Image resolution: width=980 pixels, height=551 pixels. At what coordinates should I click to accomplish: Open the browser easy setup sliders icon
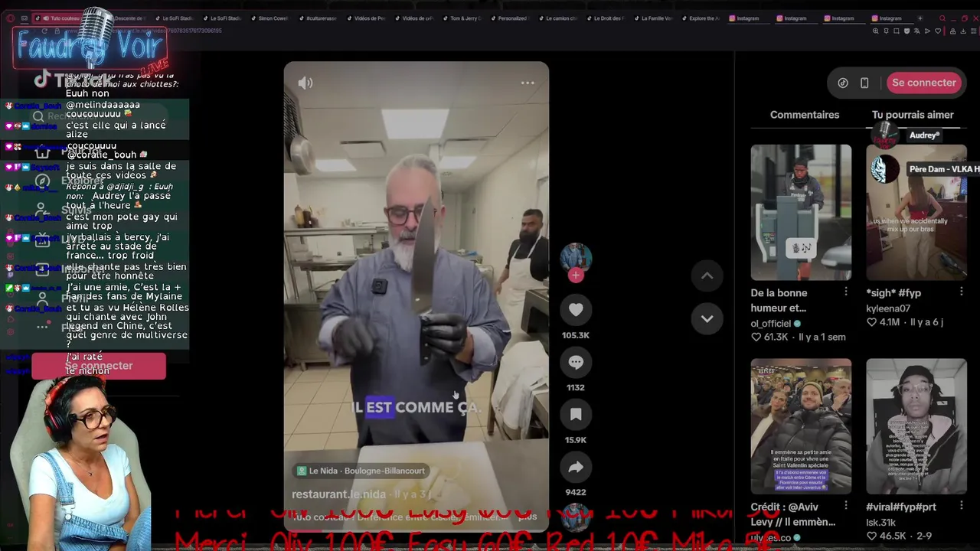pos(973,31)
